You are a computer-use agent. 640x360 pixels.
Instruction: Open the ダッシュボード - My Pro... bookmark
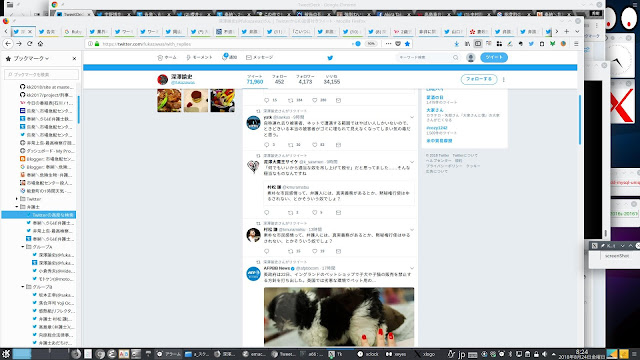tap(47, 151)
